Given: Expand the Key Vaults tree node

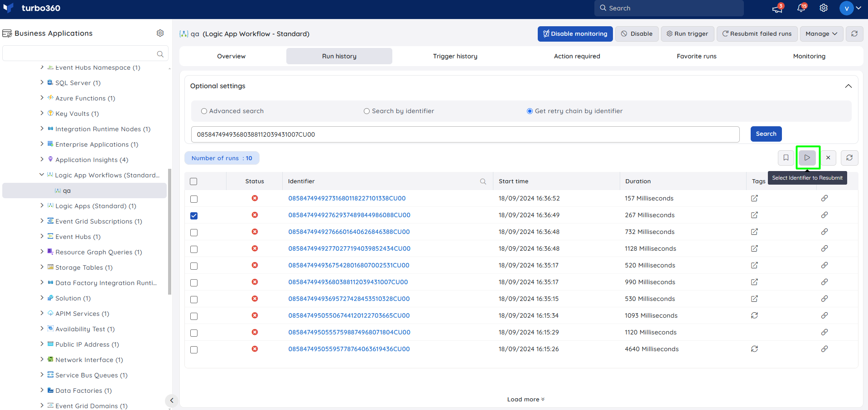Looking at the screenshot, I should pyautogui.click(x=42, y=113).
